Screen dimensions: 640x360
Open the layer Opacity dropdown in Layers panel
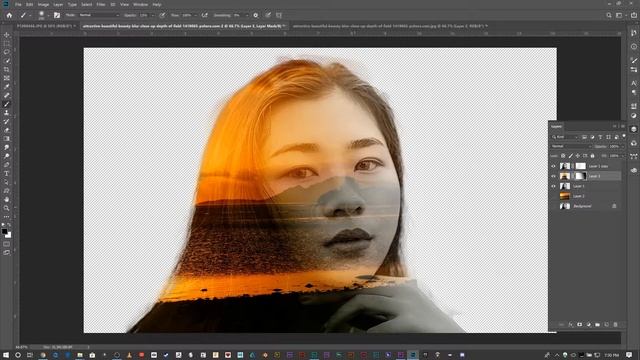pyautogui.click(x=622, y=146)
